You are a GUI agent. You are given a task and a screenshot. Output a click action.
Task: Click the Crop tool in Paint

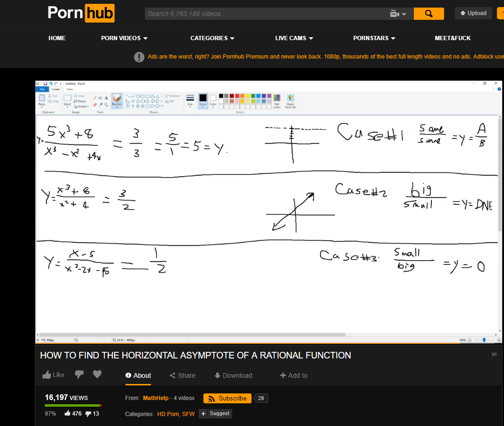coord(79,96)
